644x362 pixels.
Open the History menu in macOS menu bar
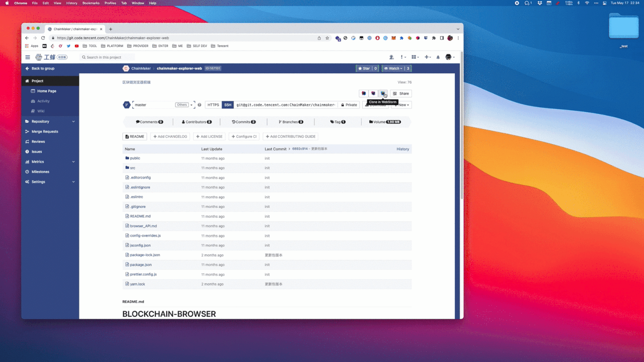(72, 3)
